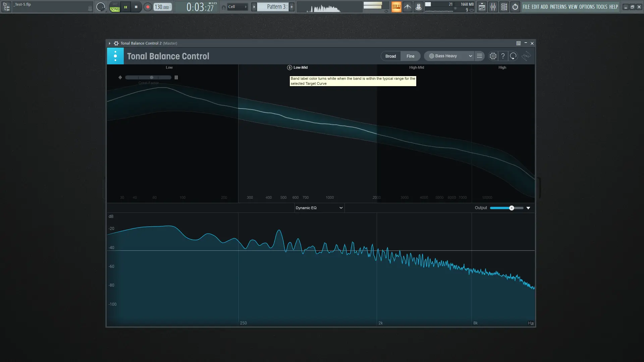The height and width of the screenshot is (362, 644).
Task: Open the Cell snap dropdown
Action: pos(237,7)
